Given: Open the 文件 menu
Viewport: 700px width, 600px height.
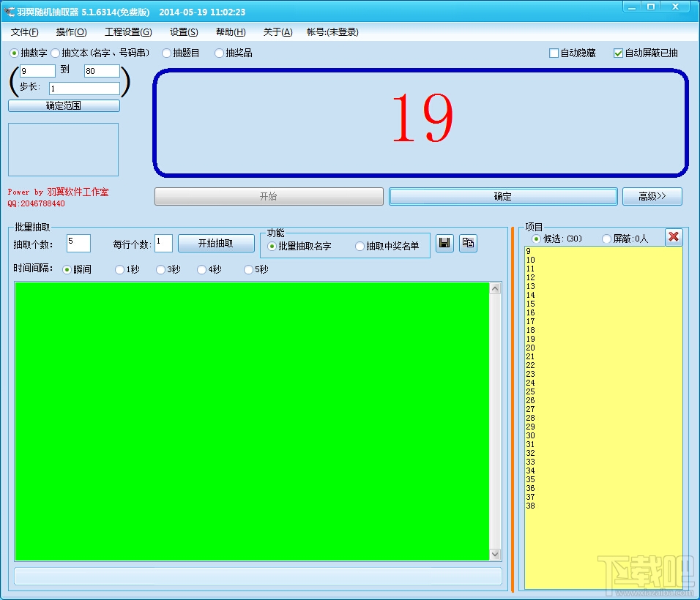Looking at the screenshot, I should pyautogui.click(x=25, y=32).
